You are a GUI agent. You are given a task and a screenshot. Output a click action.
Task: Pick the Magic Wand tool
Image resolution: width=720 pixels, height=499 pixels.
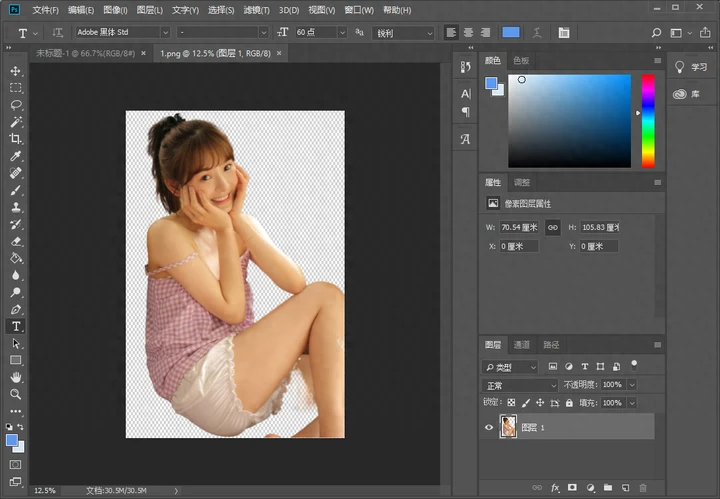pyautogui.click(x=16, y=121)
